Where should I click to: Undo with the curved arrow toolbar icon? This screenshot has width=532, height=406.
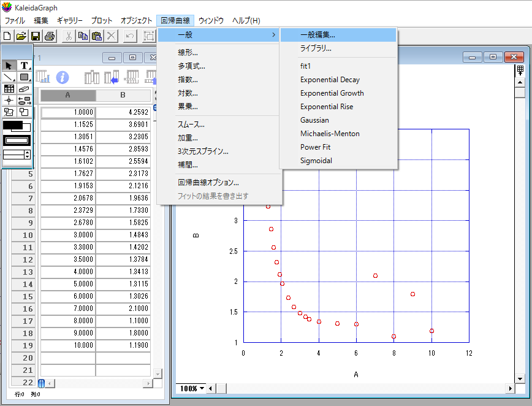point(129,36)
